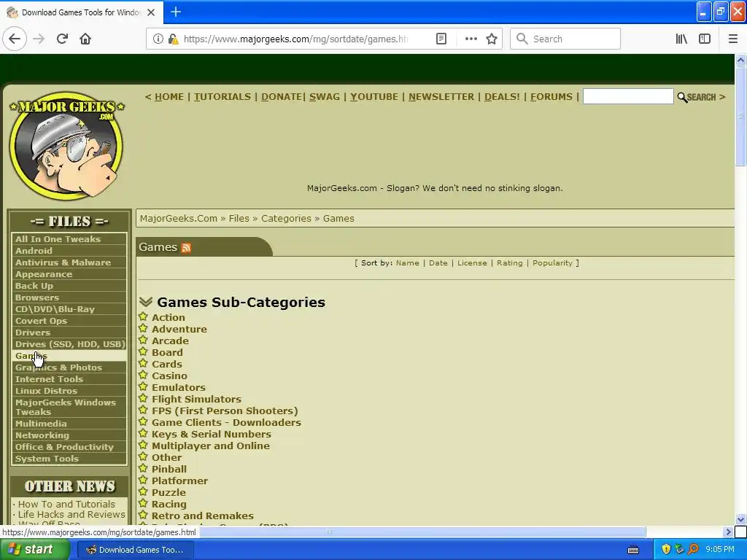Viewport: 747px width, 560px height.
Task: Open page actions three-dot menu
Action: click(471, 39)
